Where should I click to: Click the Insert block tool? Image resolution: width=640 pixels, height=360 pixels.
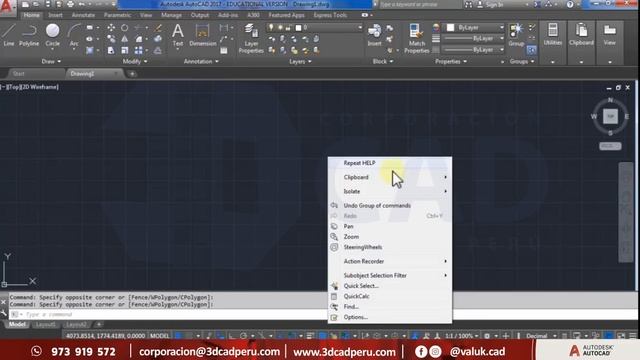[374, 35]
